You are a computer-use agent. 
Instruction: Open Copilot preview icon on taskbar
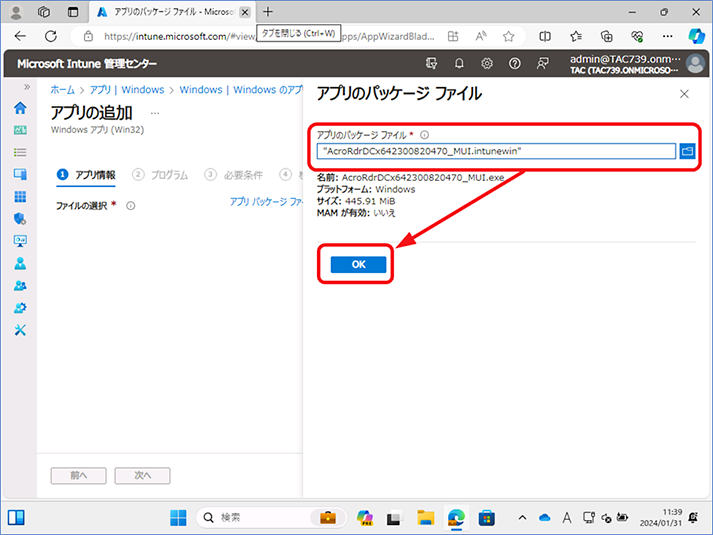[x=365, y=517]
